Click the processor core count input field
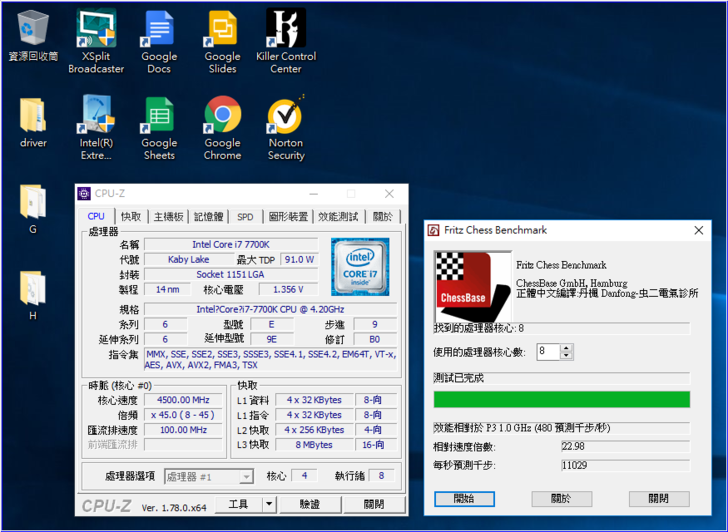 [x=548, y=351]
